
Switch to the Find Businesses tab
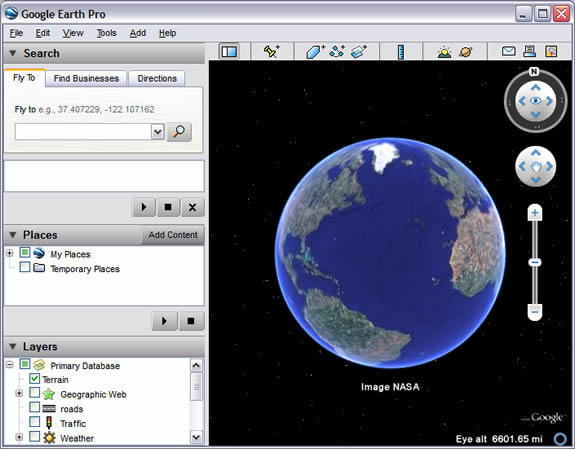click(x=86, y=78)
